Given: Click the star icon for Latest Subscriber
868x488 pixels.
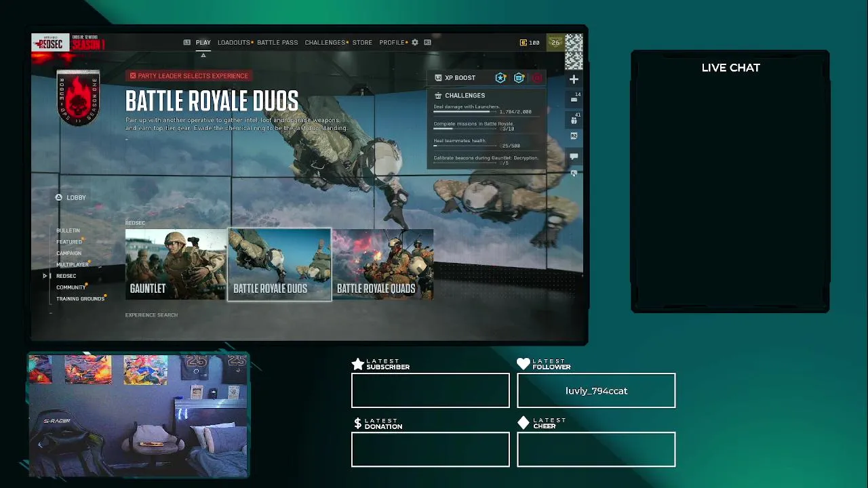Looking at the screenshot, I should tap(357, 364).
